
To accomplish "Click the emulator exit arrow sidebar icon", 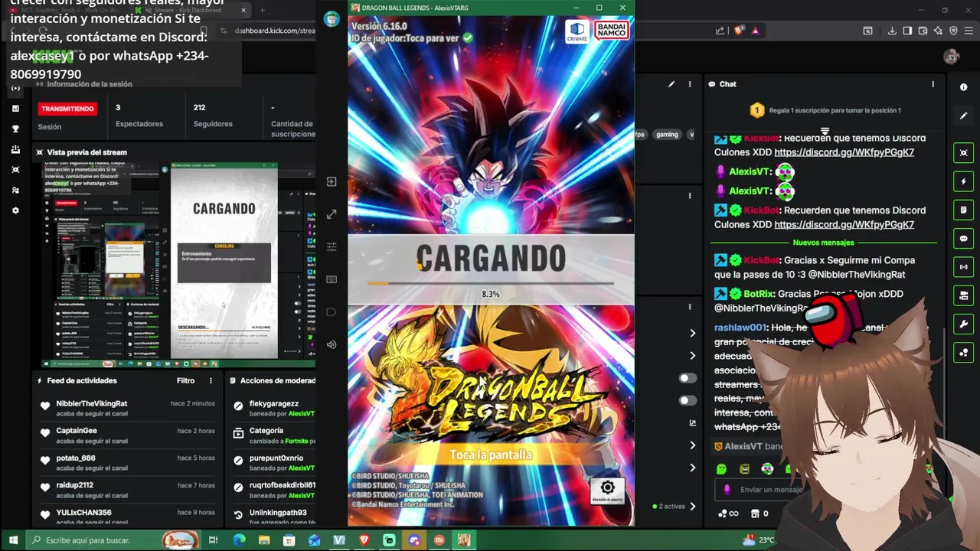I will tap(332, 182).
